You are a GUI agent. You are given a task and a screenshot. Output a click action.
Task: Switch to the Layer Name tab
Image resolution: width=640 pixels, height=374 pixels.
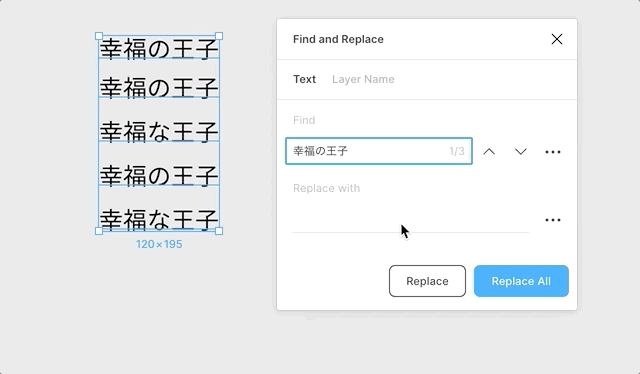click(x=363, y=79)
